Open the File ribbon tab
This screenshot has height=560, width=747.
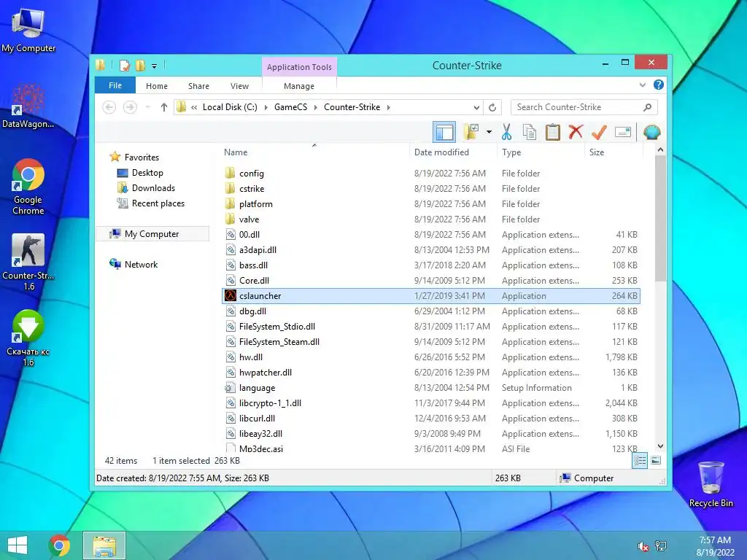click(115, 85)
